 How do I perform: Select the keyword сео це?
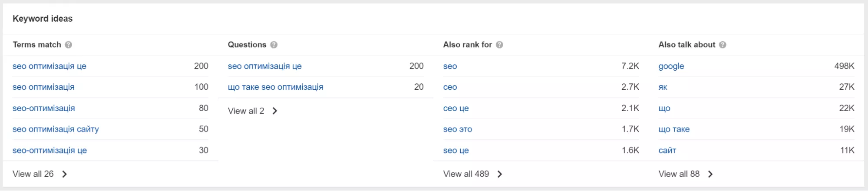[455, 109]
